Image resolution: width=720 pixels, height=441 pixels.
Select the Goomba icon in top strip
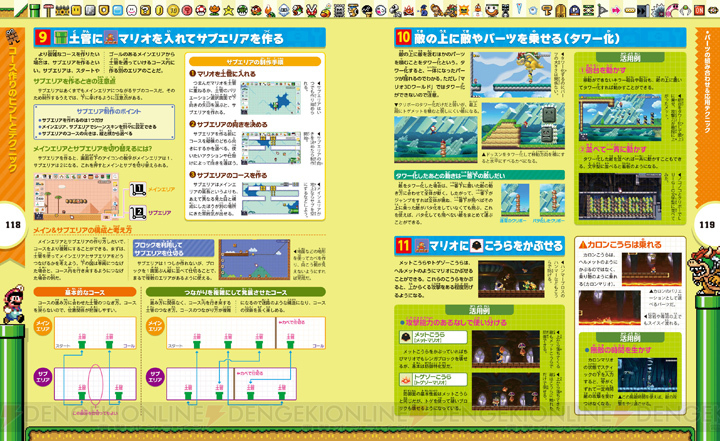256,10
